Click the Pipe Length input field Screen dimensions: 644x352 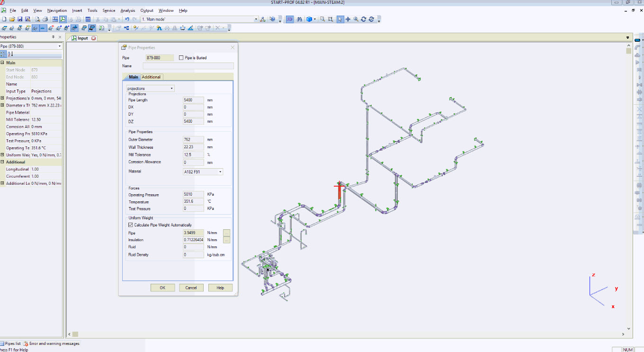pos(193,100)
